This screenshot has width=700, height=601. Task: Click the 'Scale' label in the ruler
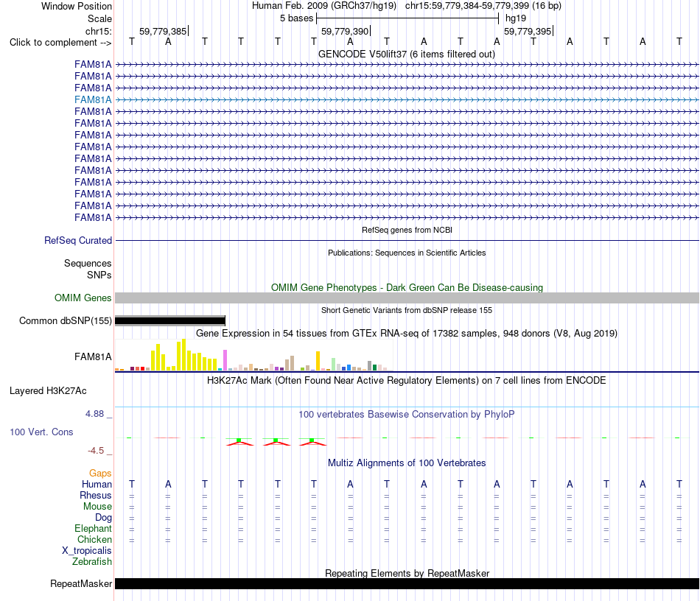99,18
